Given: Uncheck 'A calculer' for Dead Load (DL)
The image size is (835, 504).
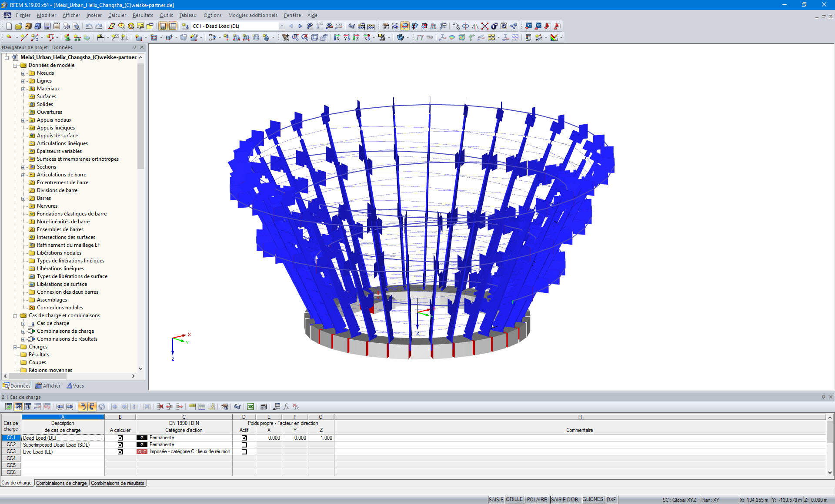Looking at the screenshot, I should [x=120, y=438].
